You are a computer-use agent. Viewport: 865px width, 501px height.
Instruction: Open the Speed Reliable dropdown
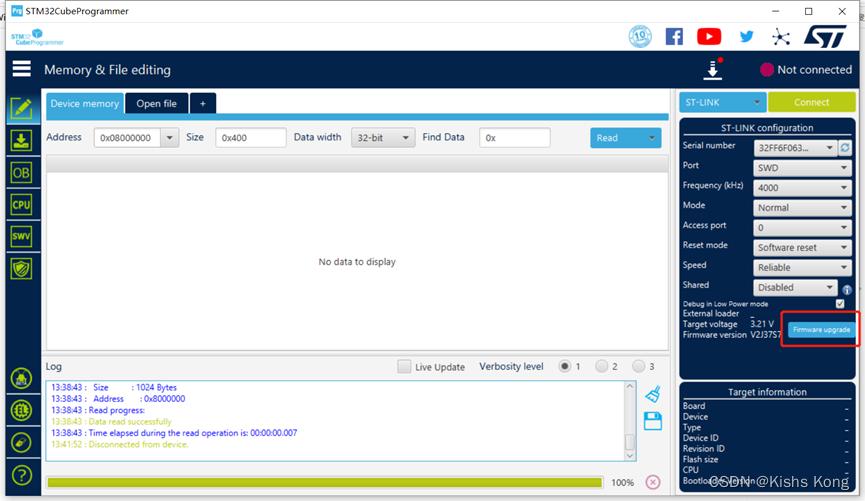(x=802, y=267)
